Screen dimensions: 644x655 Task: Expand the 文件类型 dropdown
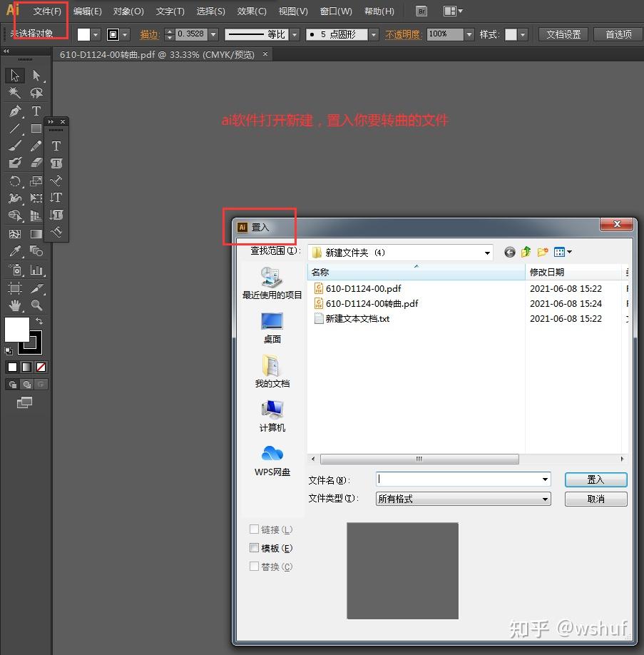coord(545,499)
